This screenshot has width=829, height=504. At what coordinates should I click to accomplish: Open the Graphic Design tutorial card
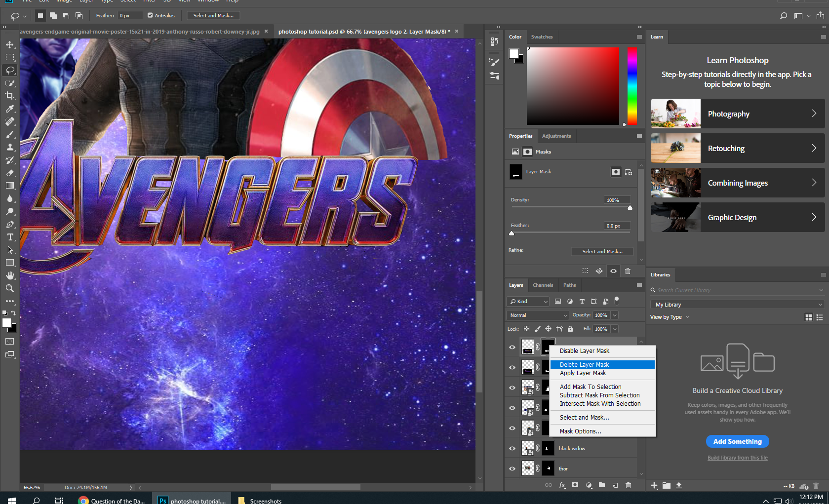738,217
